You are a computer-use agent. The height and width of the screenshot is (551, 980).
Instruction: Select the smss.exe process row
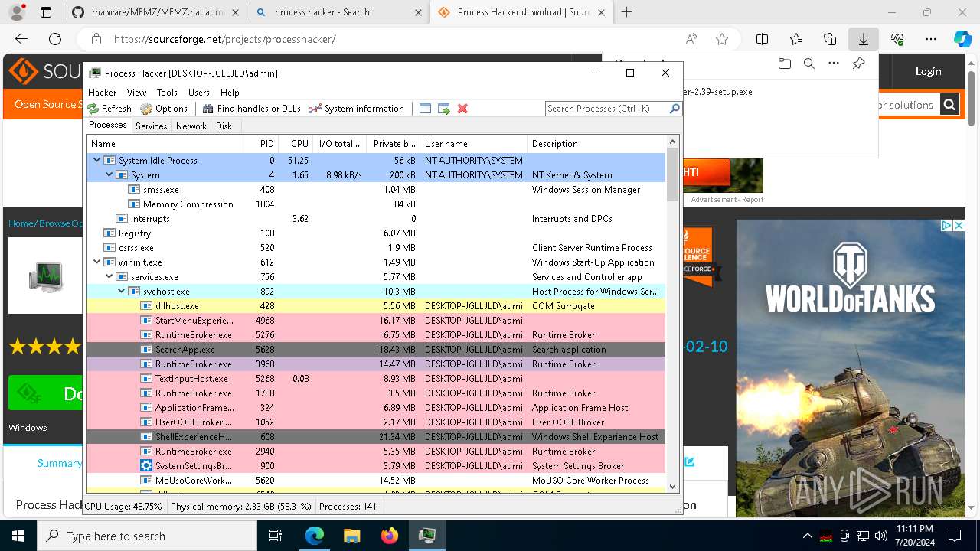[375, 189]
